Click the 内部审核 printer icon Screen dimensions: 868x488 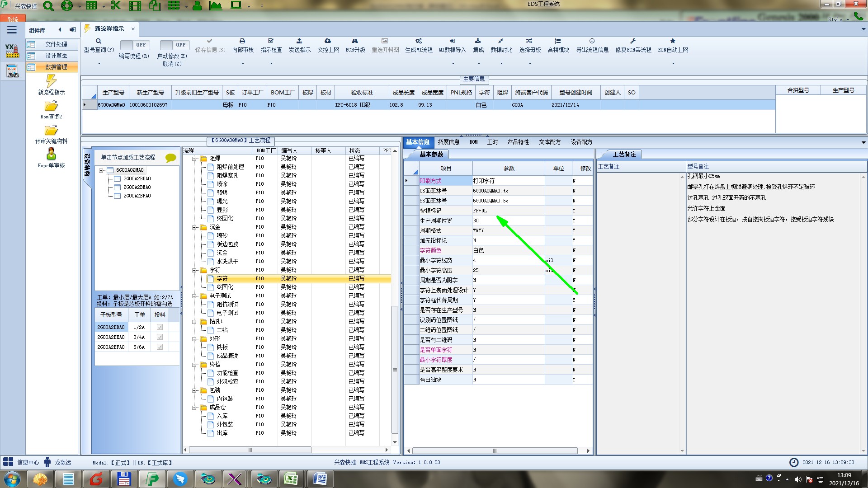[242, 41]
